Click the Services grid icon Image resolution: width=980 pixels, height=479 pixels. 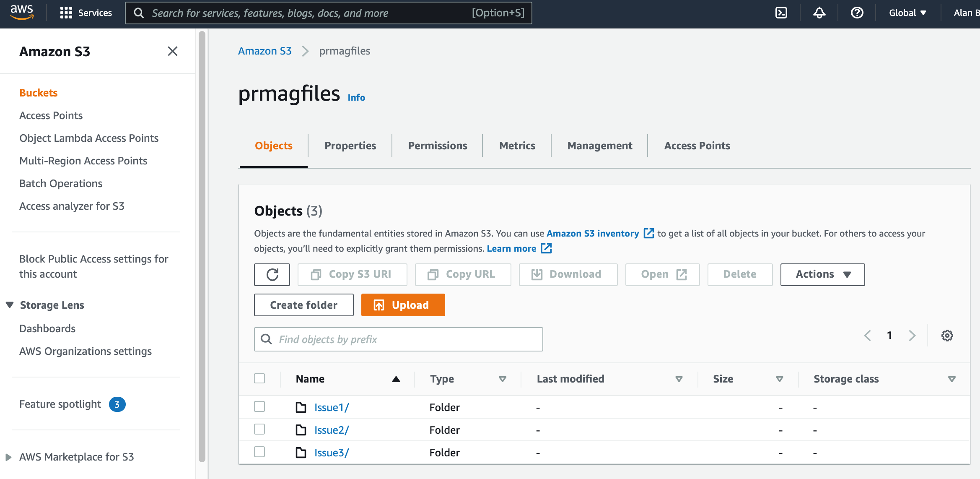66,13
